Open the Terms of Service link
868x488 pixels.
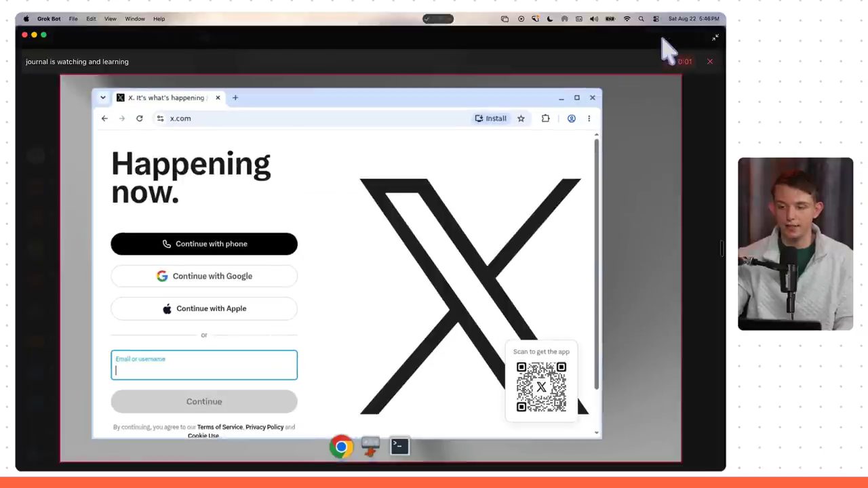(220, 427)
